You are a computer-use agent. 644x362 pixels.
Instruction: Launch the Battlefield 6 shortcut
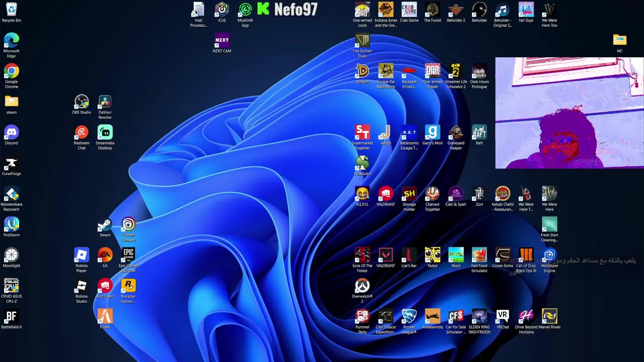[x=11, y=319]
